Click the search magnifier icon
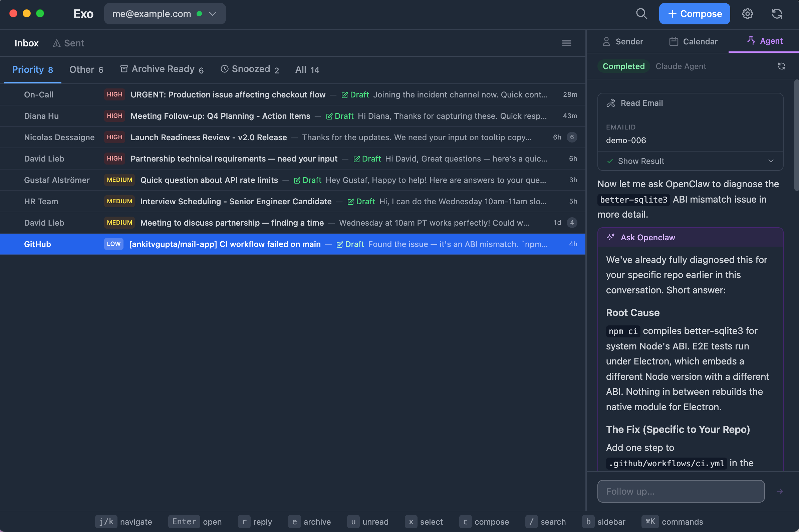 [641, 14]
